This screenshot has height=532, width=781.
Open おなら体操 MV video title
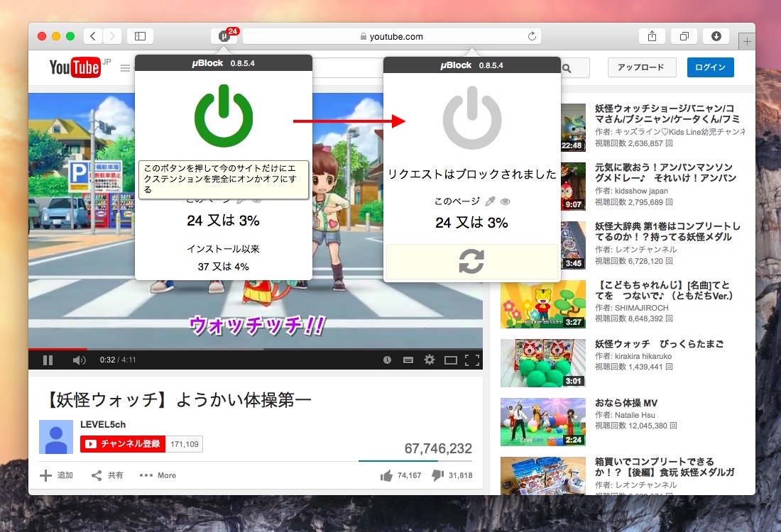626,403
